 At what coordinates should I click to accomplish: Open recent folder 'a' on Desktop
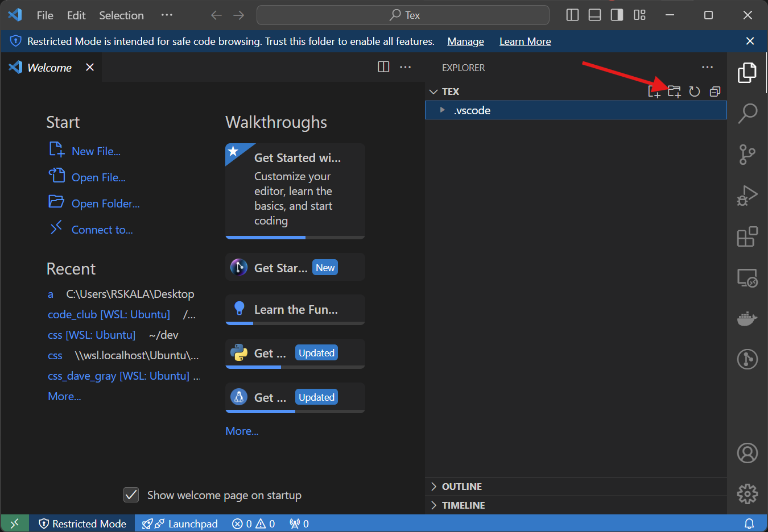coord(51,294)
